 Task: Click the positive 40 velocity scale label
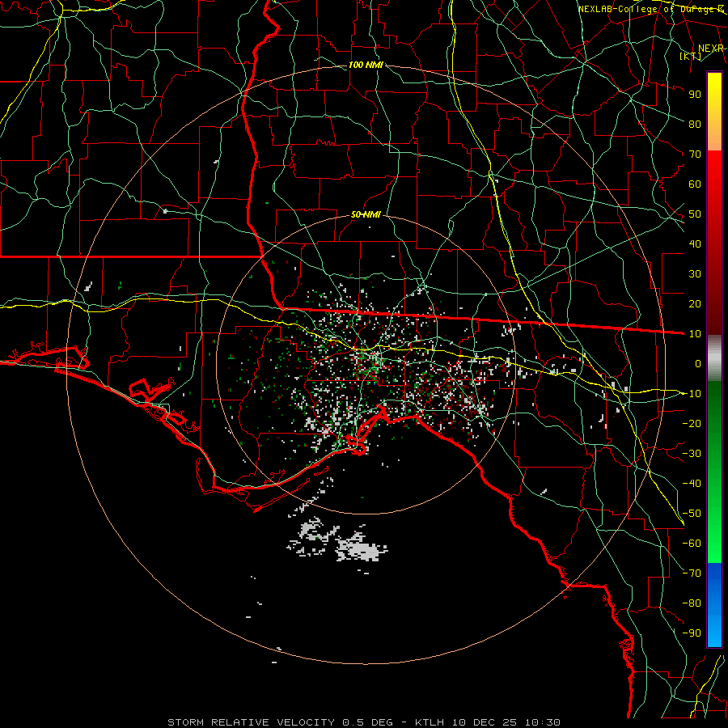coord(695,243)
